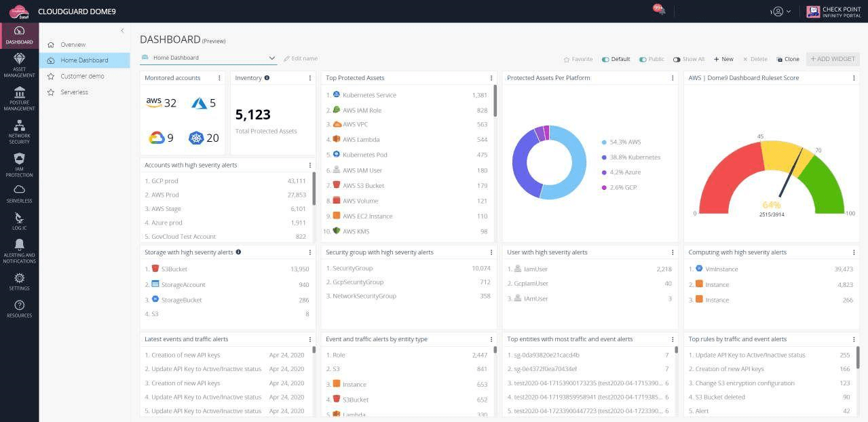
Task: Click the Google Cloud accounts logo
Action: [156, 138]
